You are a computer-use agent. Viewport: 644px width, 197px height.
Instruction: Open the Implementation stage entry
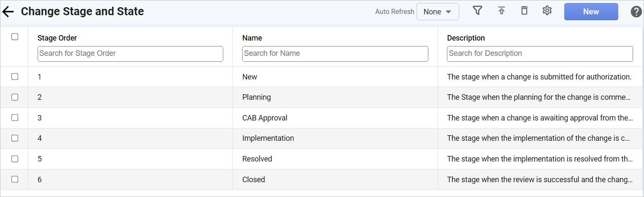coord(268,138)
